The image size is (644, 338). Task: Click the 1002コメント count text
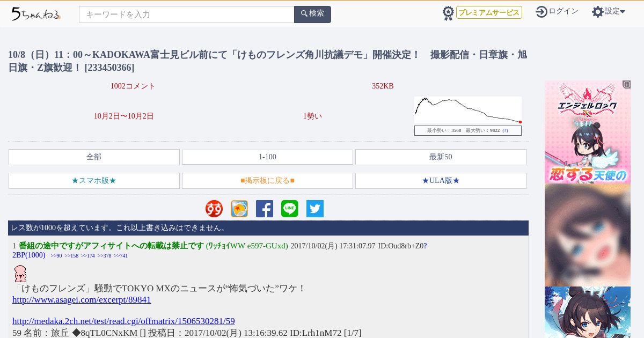133,86
